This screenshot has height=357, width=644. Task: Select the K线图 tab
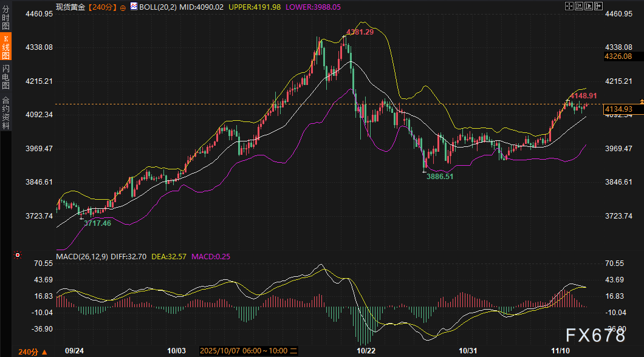pyautogui.click(x=5, y=47)
